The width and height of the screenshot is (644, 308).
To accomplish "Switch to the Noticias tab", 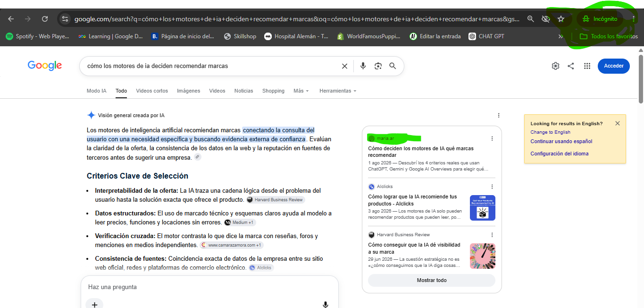I will point(244,91).
